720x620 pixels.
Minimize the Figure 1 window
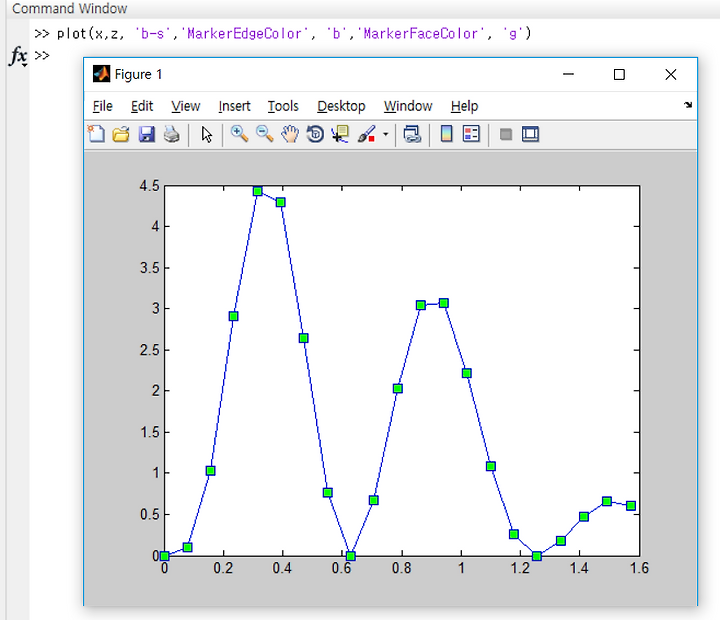(x=568, y=74)
